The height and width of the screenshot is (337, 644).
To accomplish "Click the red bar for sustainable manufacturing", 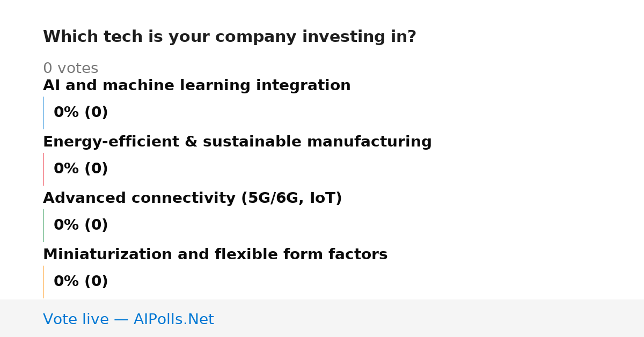I will click(43, 169).
